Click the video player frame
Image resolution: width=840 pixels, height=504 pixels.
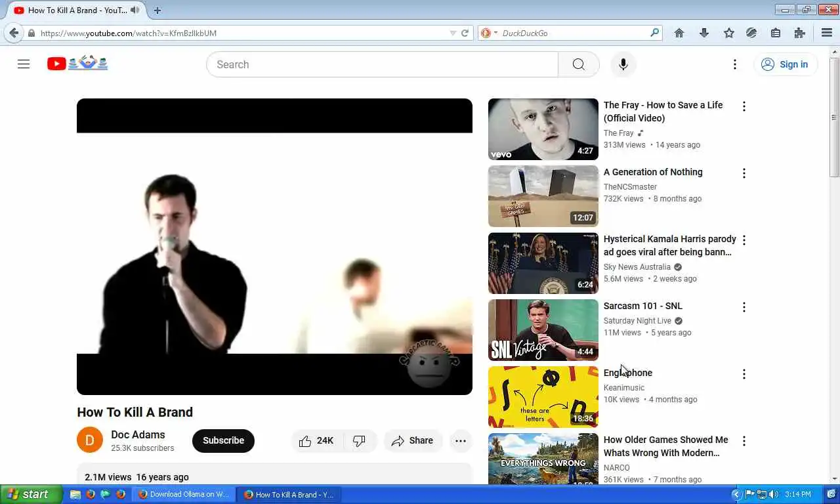coord(274,247)
